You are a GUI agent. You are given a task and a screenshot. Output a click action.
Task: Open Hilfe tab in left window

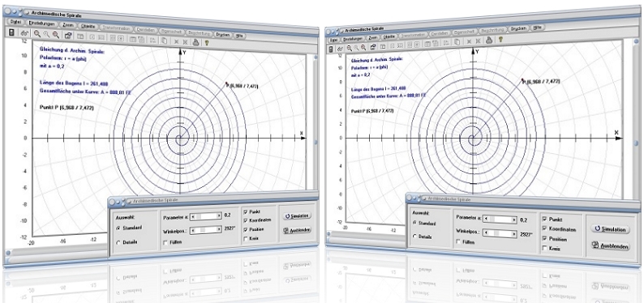[240, 36]
